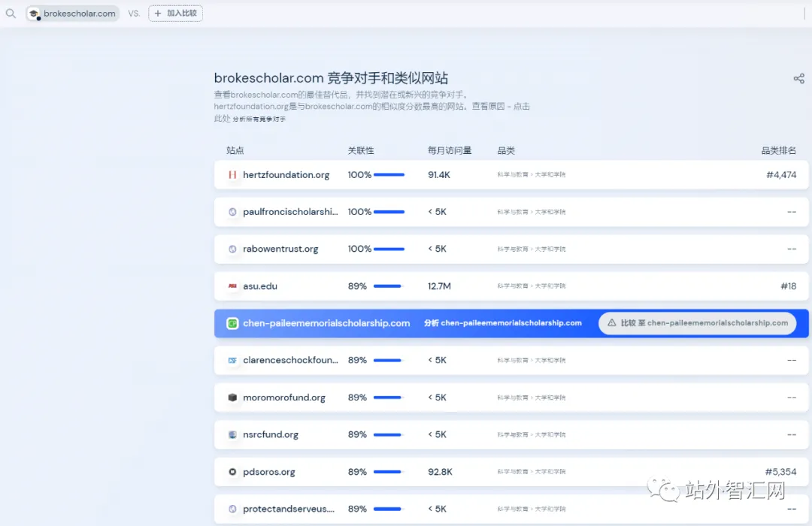The width and height of the screenshot is (812, 526).
Task: Click the 关联性 column header
Action: coord(360,150)
